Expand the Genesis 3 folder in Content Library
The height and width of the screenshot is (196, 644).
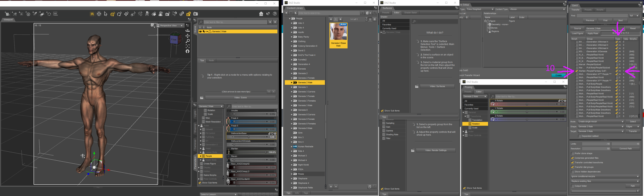pos(291,87)
